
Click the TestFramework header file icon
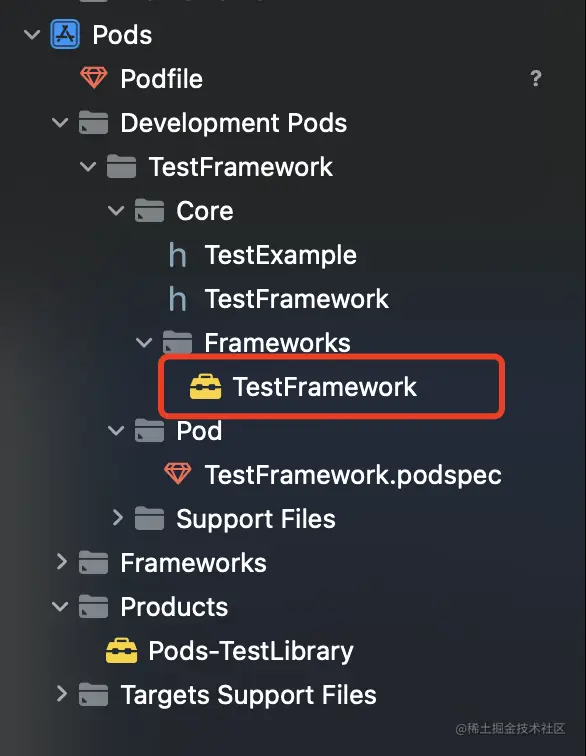177,298
